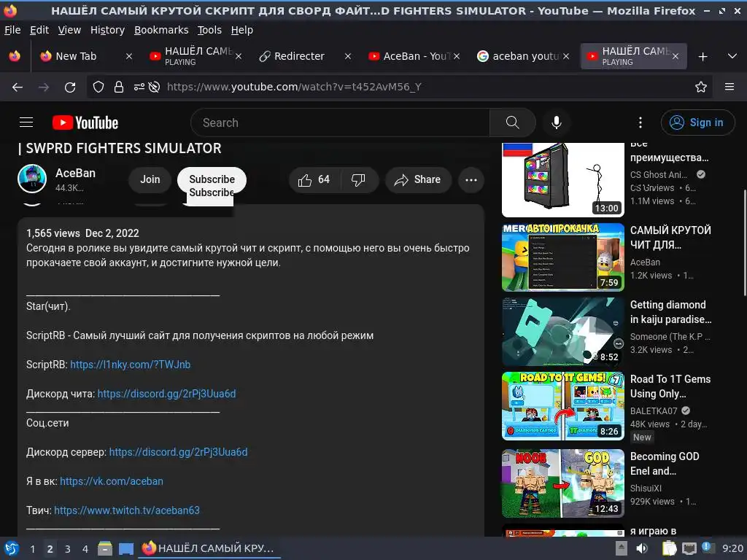Image resolution: width=747 pixels, height=560 pixels.
Task: Click the Share button
Action: point(418,180)
